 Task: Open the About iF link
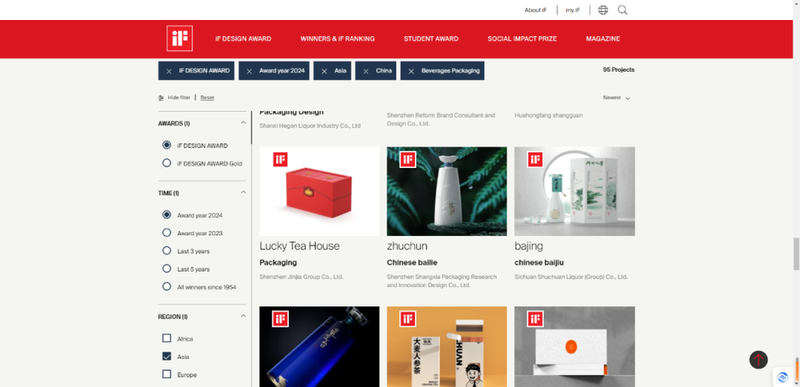tap(535, 10)
